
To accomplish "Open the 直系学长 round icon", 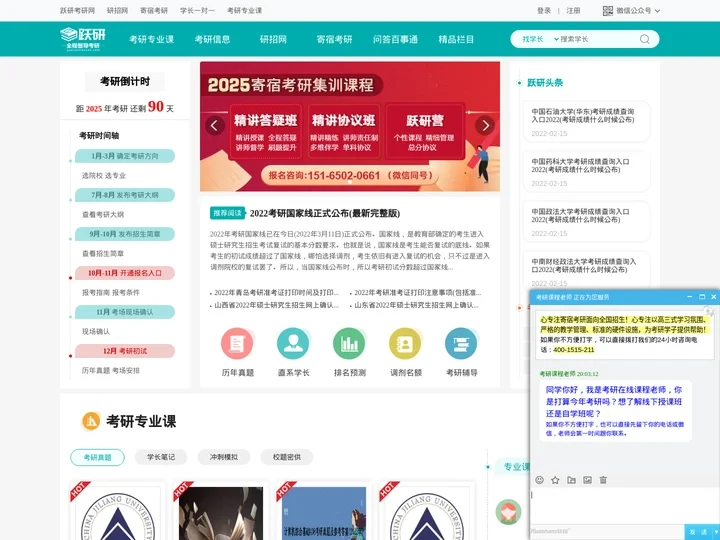I will point(293,343).
